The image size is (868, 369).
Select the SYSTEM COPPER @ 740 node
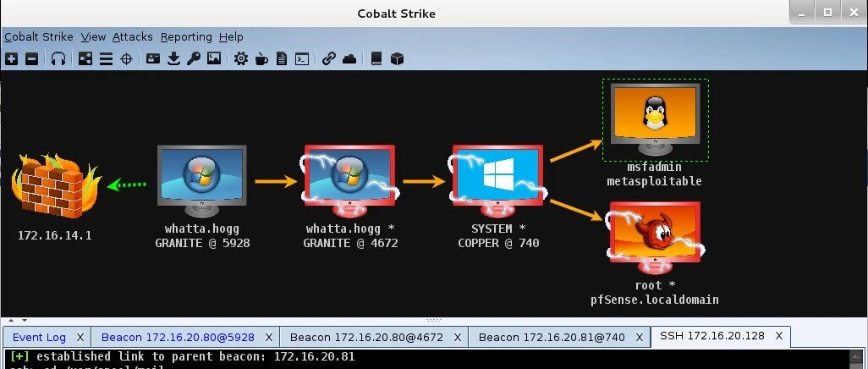click(x=498, y=180)
